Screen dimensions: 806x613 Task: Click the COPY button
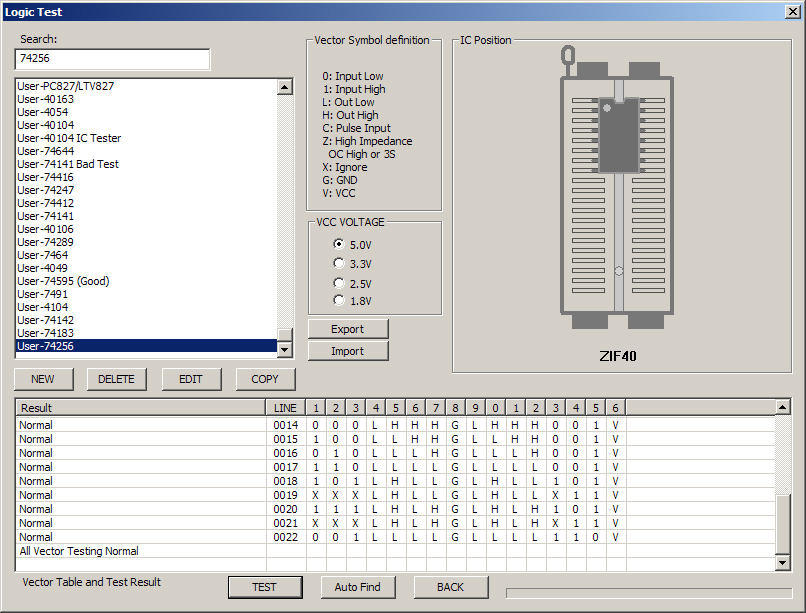(264, 379)
